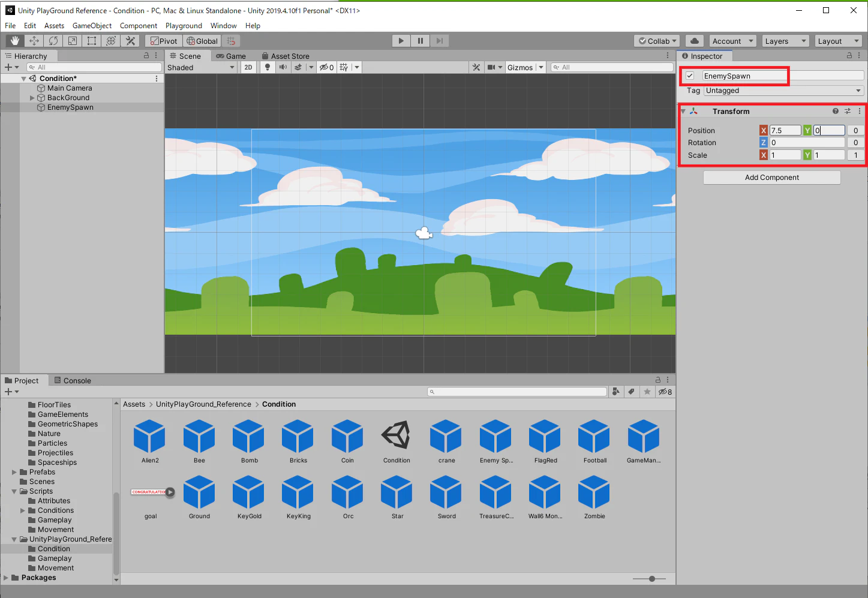Select the Scale tool

[73, 41]
